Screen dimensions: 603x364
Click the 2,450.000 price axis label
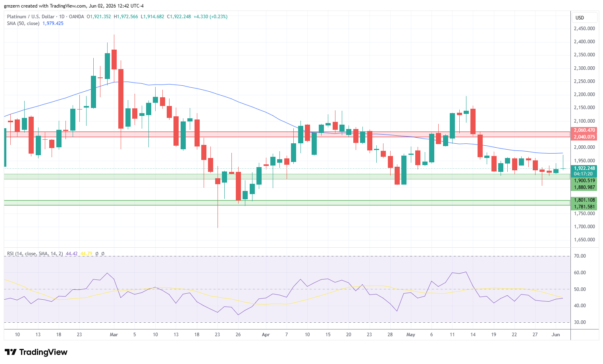tap(584, 29)
